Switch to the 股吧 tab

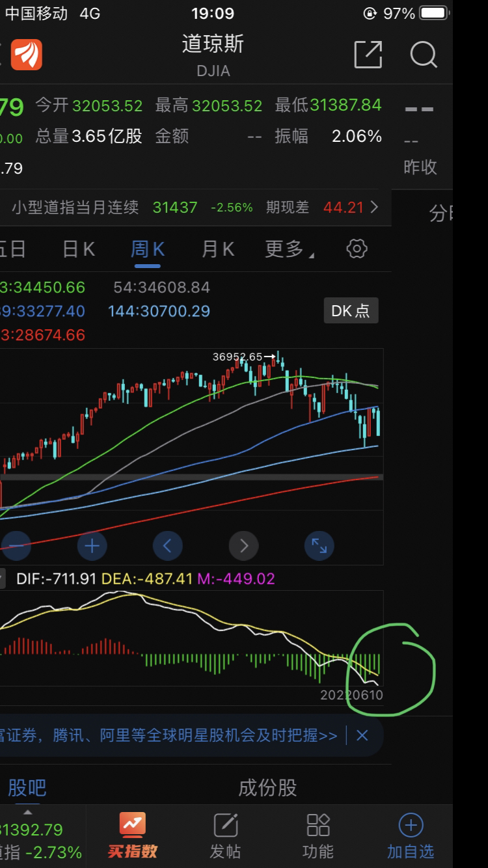tap(27, 788)
